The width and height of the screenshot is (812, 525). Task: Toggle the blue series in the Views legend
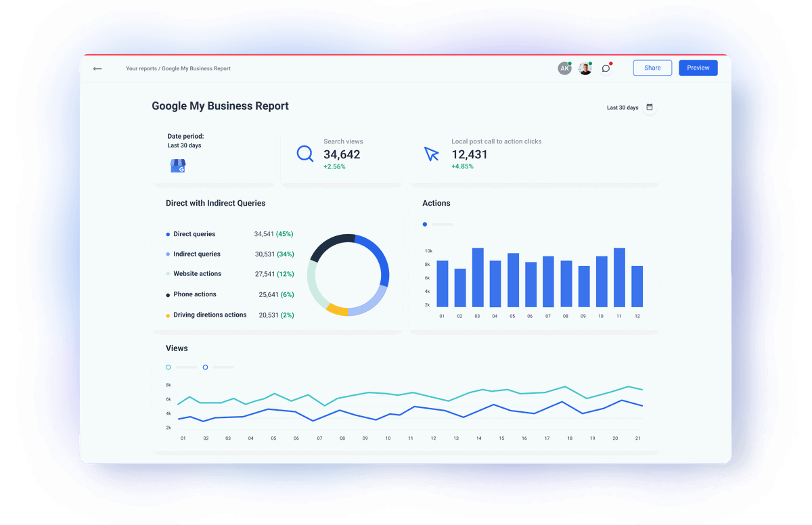pos(205,367)
